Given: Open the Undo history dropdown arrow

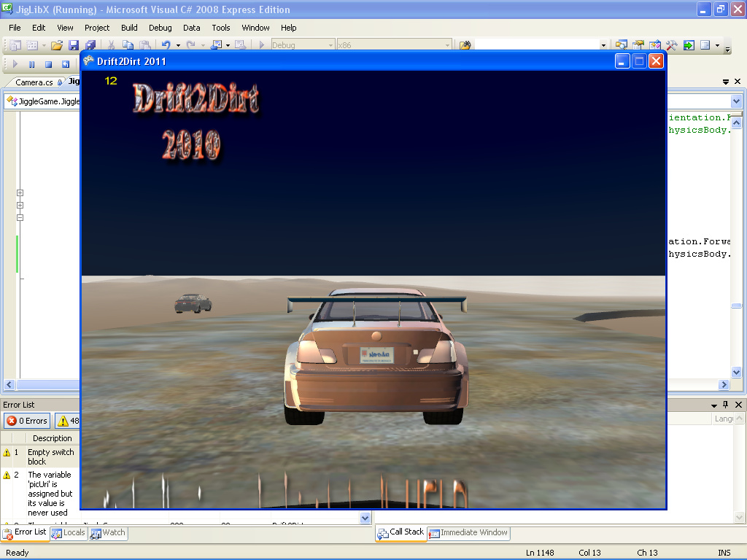Looking at the screenshot, I should tap(178, 45).
